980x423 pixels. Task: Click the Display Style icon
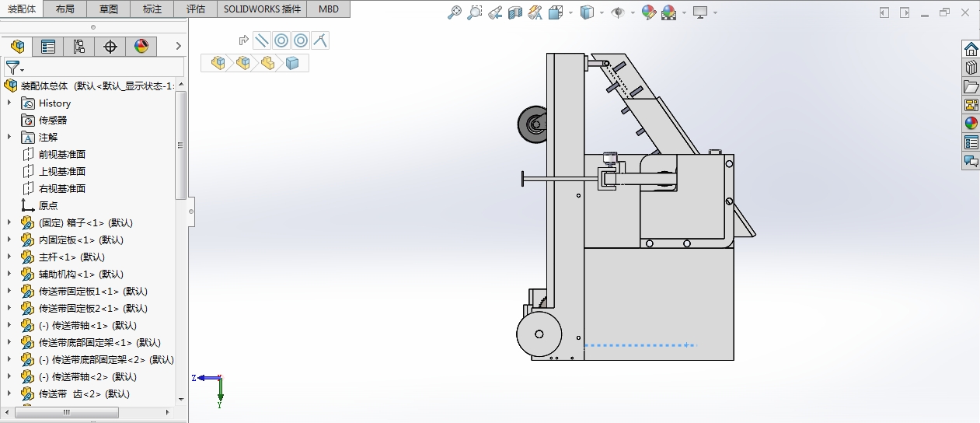(588, 12)
